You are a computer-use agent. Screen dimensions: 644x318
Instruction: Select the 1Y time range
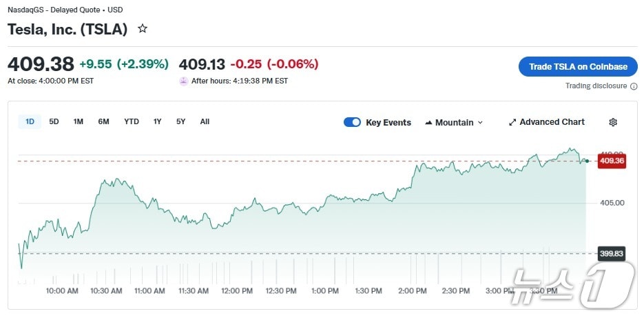coord(158,121)
